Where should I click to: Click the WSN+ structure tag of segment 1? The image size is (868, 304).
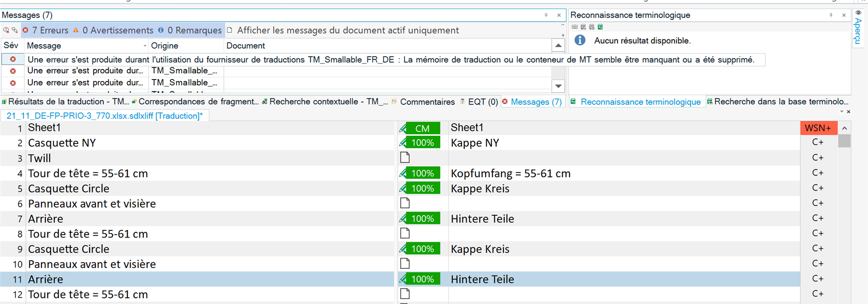pyautogui.click(x=818, y=128)
